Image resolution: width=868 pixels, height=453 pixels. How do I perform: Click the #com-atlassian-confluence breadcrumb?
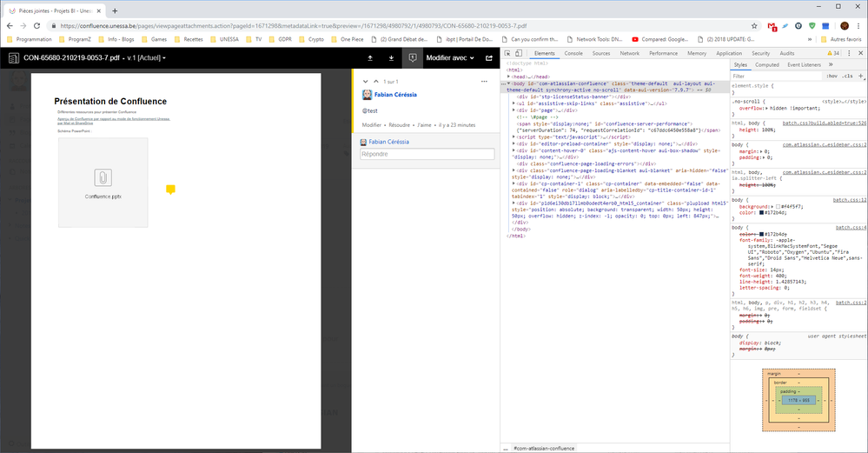coord(544,449)
